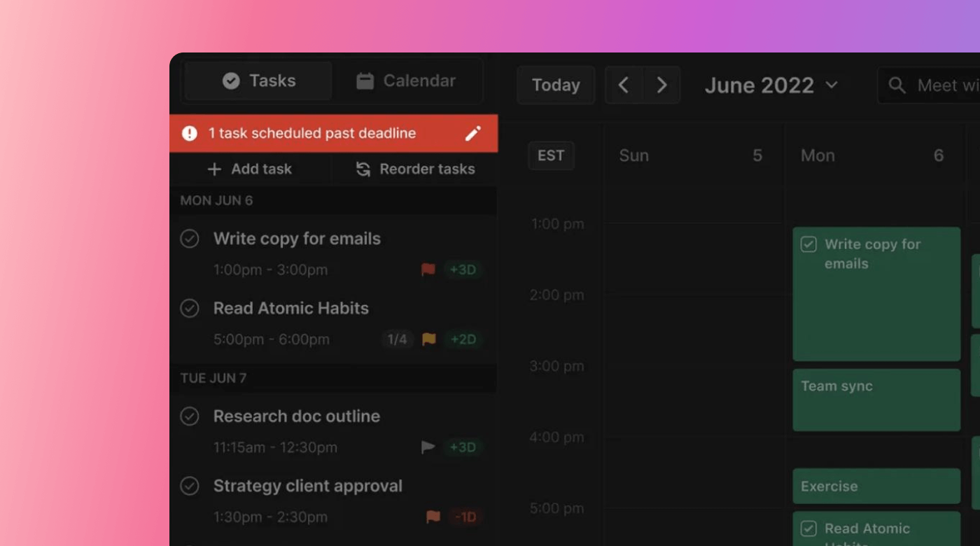Click the orange flag on Strategy client approval

(x=433, y=517)
